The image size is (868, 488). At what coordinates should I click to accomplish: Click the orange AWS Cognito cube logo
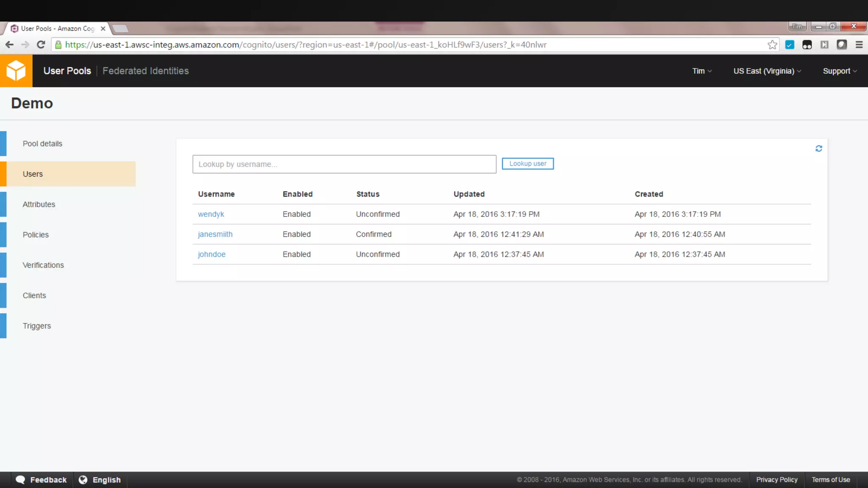pos(16,71)
